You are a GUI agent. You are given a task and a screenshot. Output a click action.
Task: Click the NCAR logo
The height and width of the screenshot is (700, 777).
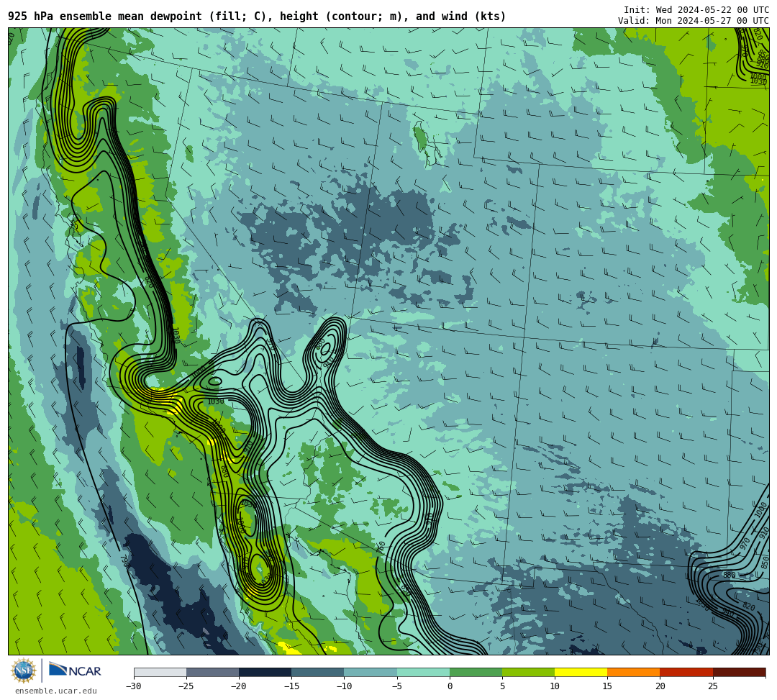[x=75, y=670]
